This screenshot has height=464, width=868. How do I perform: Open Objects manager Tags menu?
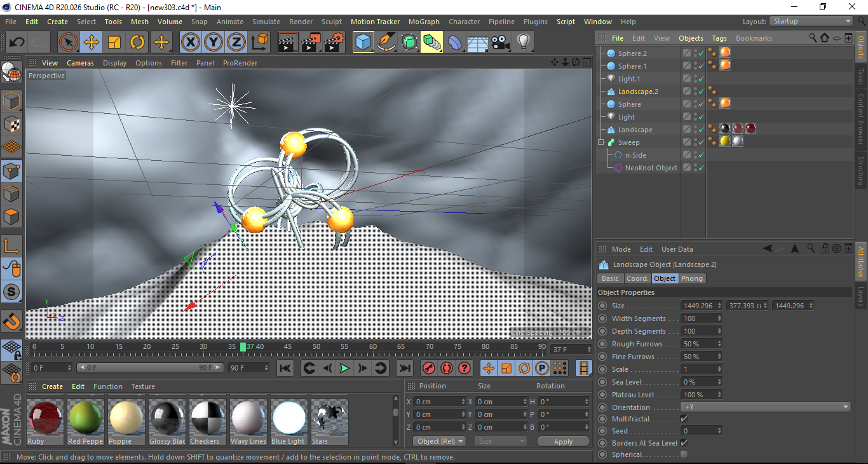point(719,38)
